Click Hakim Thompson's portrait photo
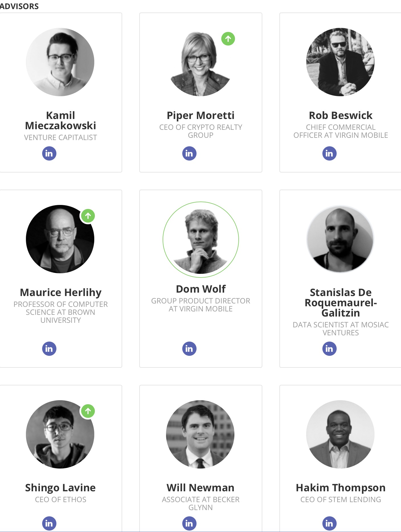Screen dimensions: 401x532 coord(340,434)
